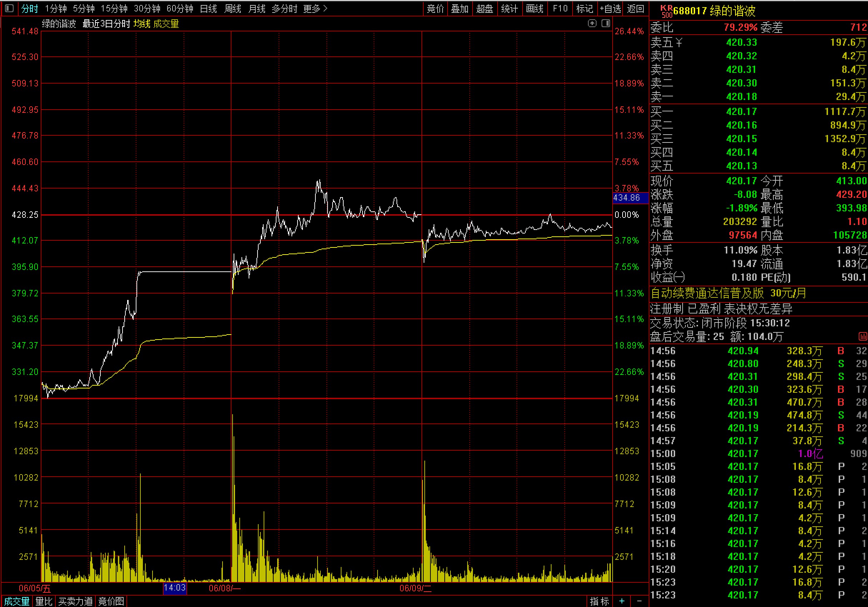868x607 pixels.
Task: Click the up-arrow pop-out icon above chart
Action: [592, 24]
